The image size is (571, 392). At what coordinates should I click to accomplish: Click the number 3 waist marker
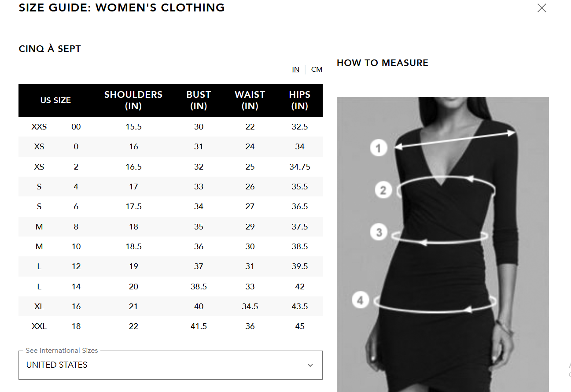click(379, 232)
